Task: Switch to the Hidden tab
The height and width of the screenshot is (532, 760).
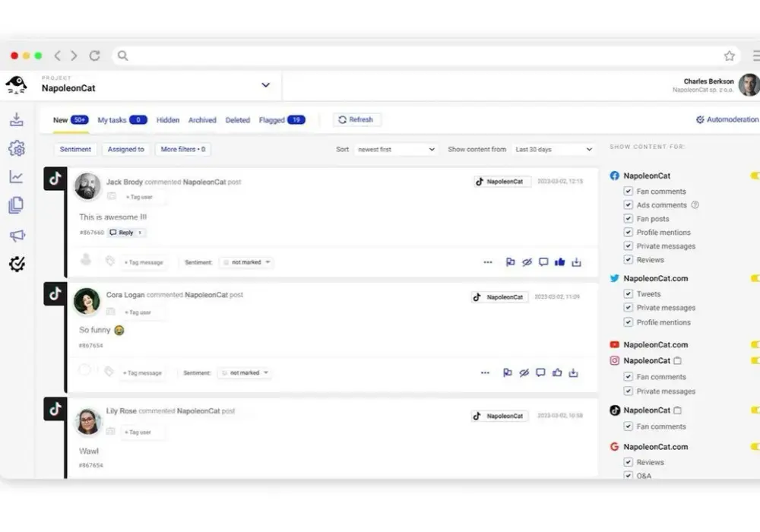Action: [x=168, y=120]
